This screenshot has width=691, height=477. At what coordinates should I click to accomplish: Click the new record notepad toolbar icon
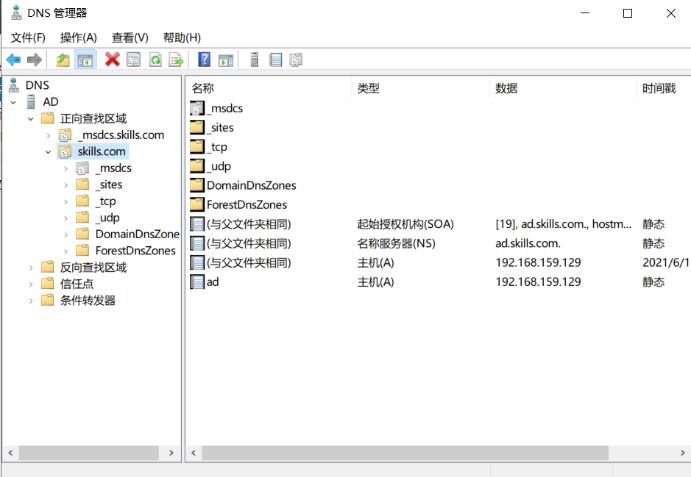(275, 60)
